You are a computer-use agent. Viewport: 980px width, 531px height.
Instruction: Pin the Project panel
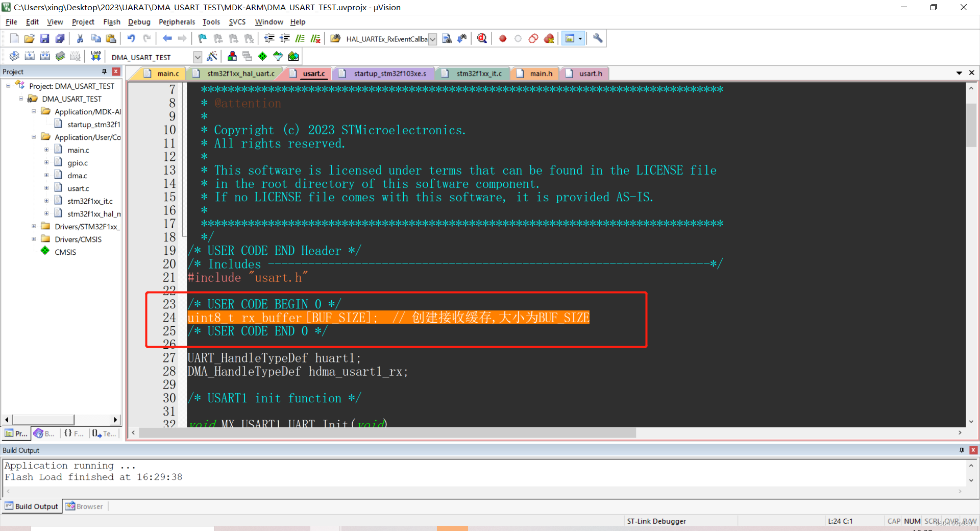[105, 71]
